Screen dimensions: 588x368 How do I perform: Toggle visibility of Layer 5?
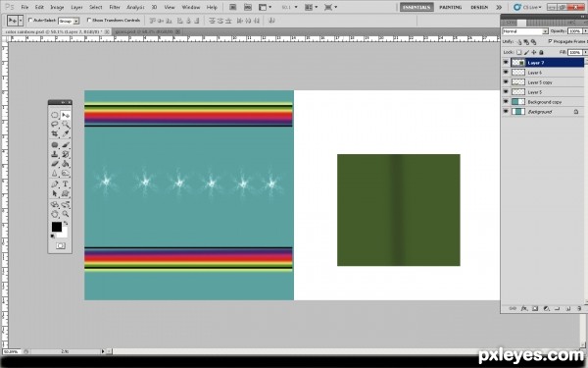pos(506,91)
